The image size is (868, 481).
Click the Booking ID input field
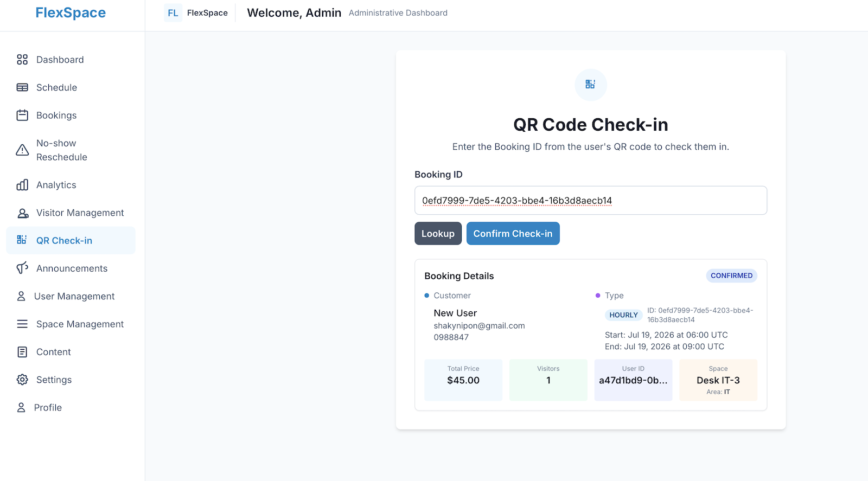click(x=590, y=201)
